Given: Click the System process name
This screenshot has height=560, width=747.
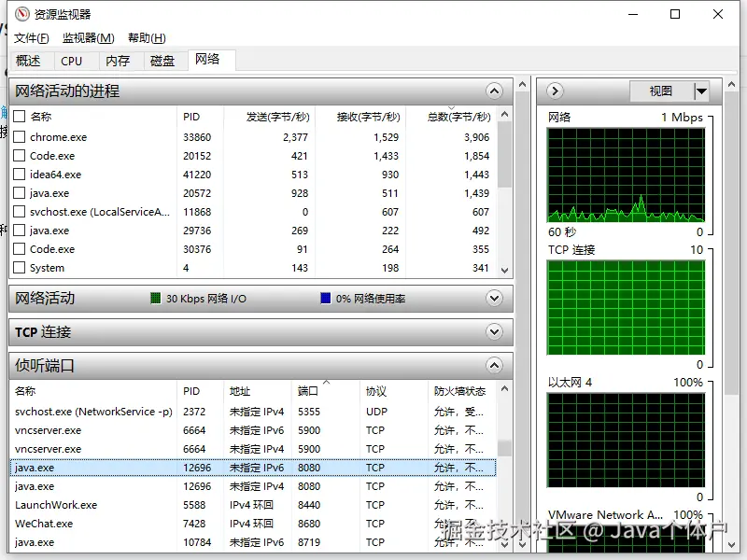Looking at the screenshot, I should tap(47, 268).
